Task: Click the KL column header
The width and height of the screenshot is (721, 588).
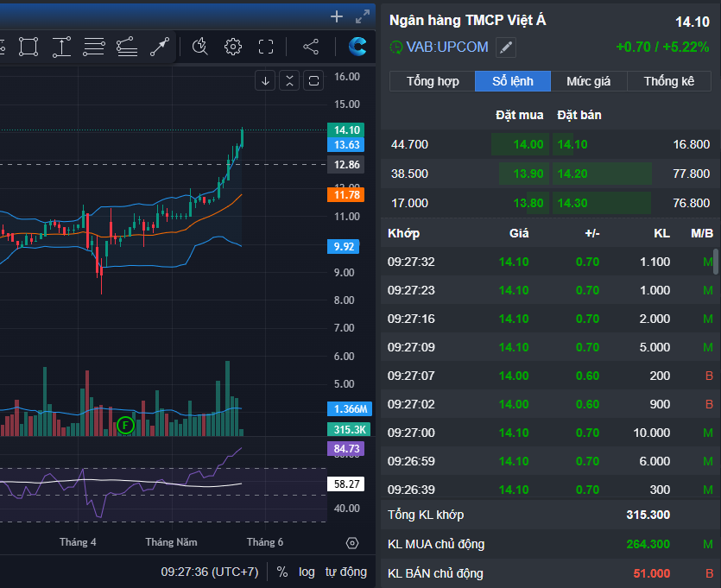Action: click(x=661, y=233)
